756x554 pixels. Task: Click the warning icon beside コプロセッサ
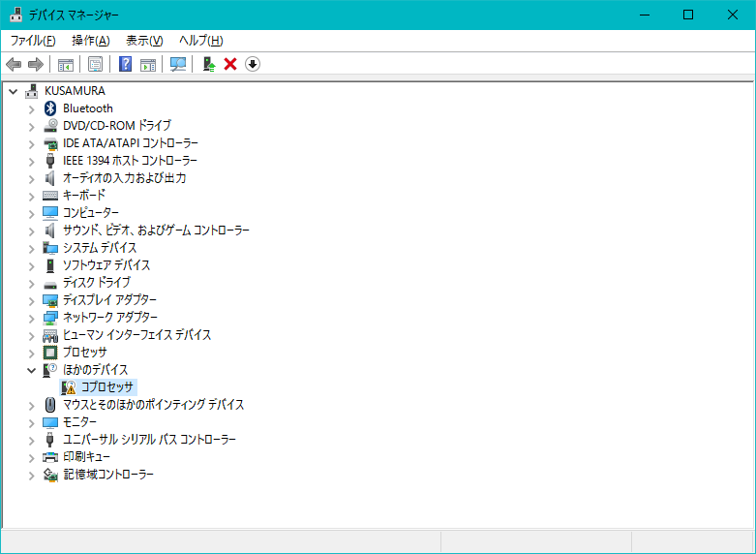[69, 387]
